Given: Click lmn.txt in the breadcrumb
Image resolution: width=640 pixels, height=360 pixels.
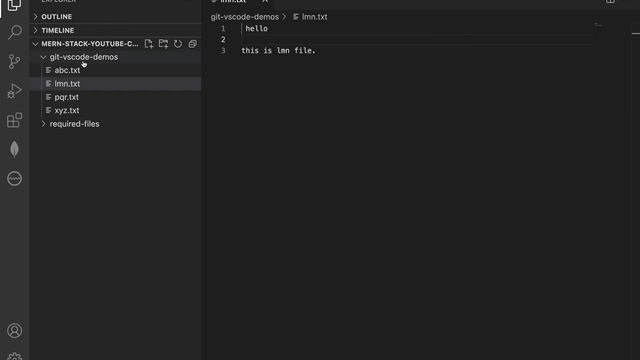Looking at the screenshot, I should (x=314, y=17).
